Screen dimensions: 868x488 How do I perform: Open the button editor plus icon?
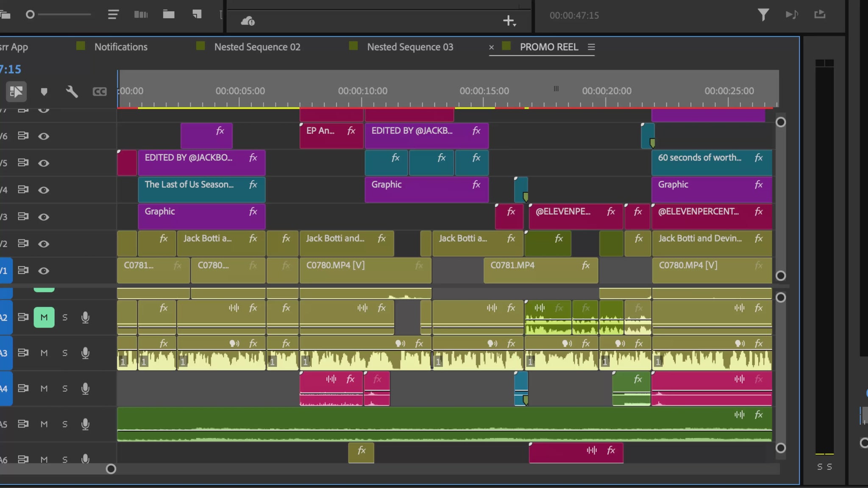point(509,21)
